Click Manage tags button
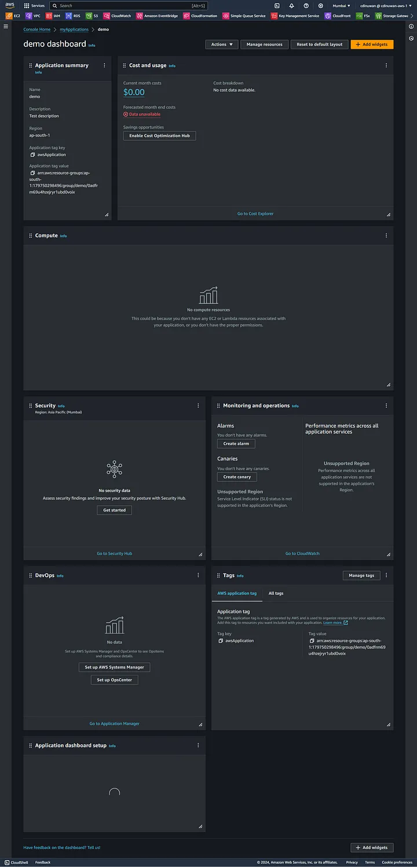 (x=361, y=575)
